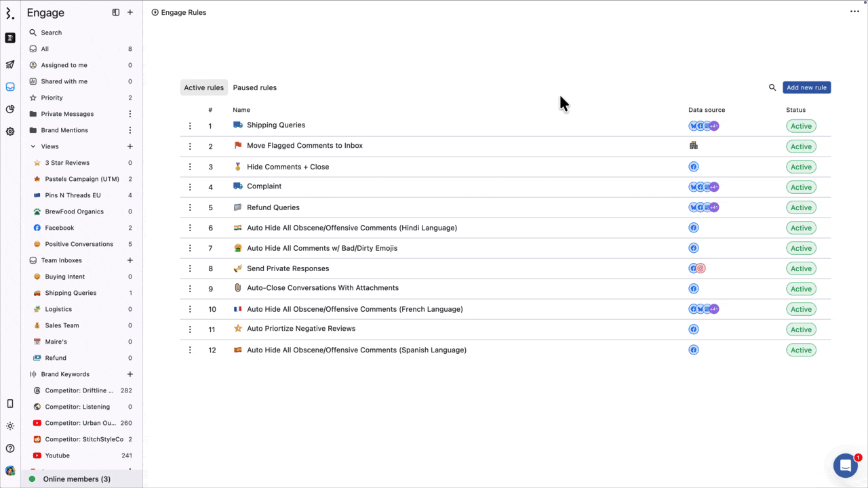The image size is (868, 488).
Task: Open the Intercom chat bubble
Action: (845, 466)
